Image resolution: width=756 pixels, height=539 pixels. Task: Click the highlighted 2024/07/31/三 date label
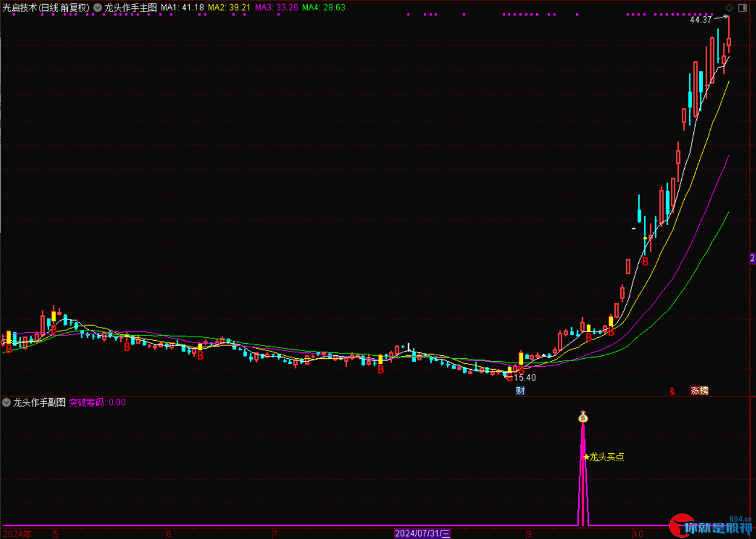(423, 534)
